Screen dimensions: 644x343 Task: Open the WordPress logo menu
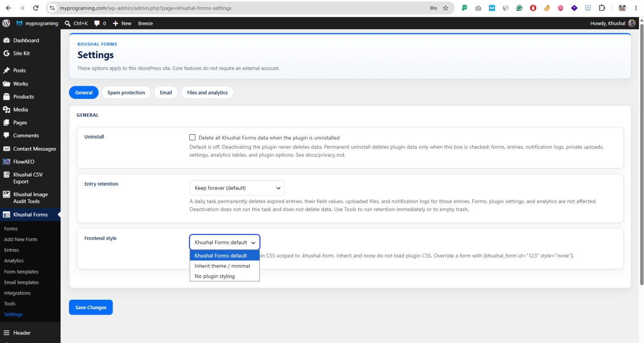(x=6, y=23)
